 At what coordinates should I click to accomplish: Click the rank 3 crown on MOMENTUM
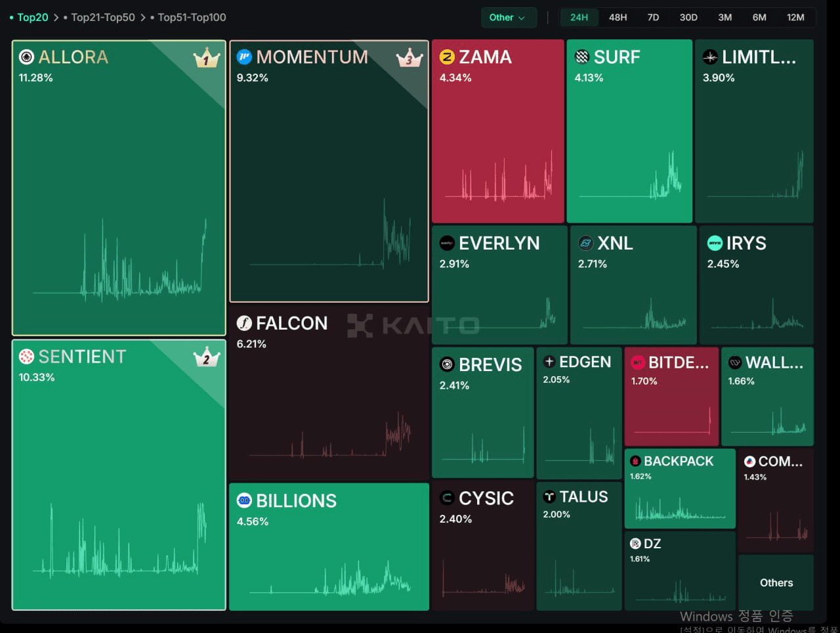409,58
